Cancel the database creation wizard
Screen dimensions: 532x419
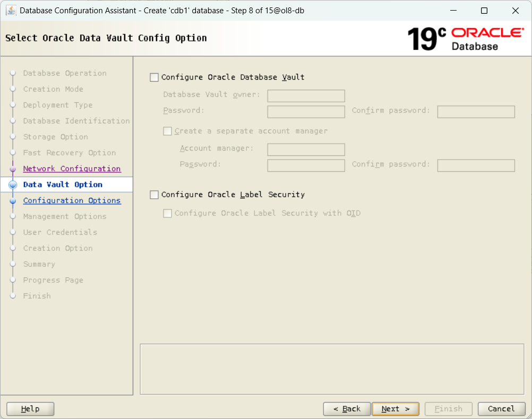[x=501, y=409]
